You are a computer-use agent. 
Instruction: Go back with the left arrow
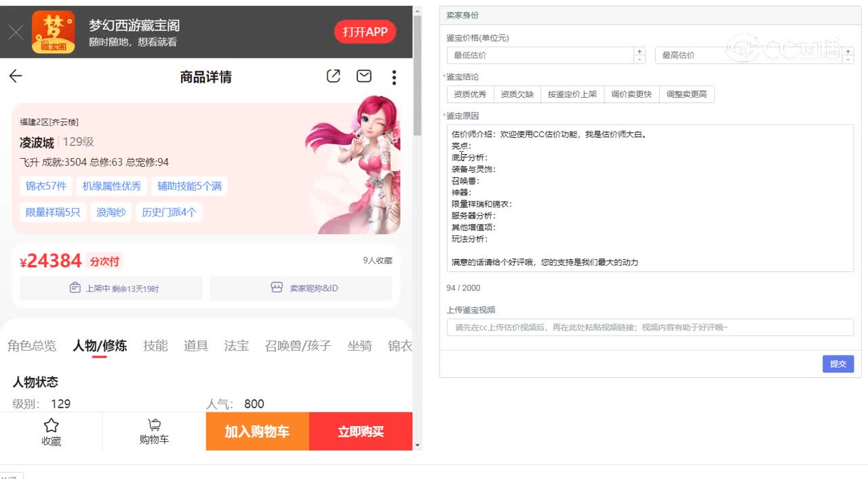click(16, 76)
